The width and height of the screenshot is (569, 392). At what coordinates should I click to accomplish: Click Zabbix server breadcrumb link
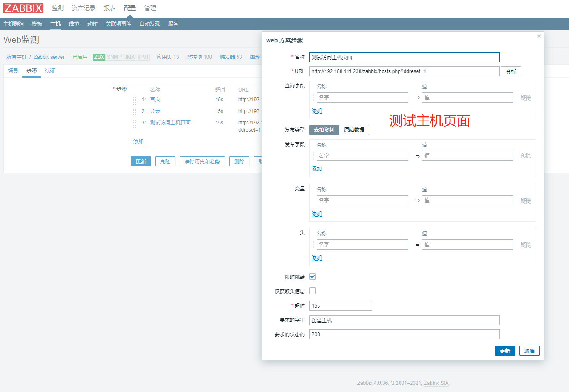click(49, 57)
